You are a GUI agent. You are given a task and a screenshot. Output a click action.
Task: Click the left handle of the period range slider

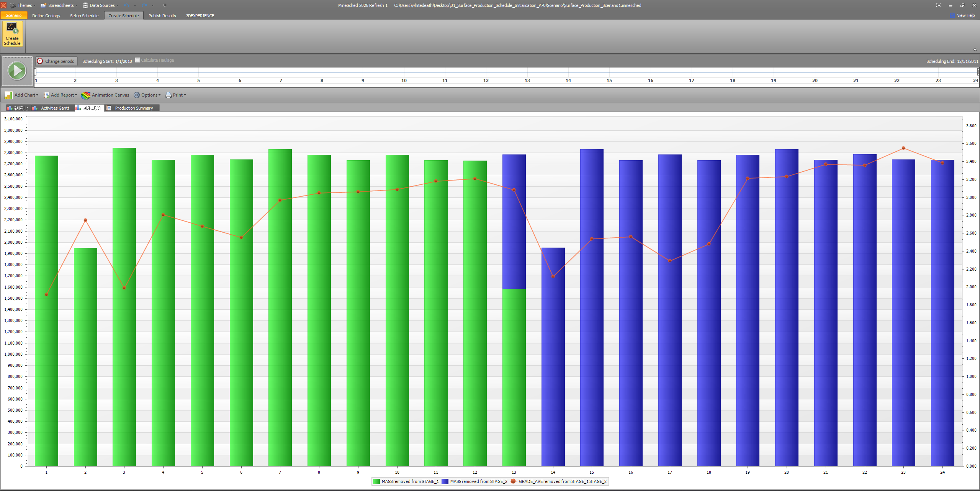click(36, 72)
